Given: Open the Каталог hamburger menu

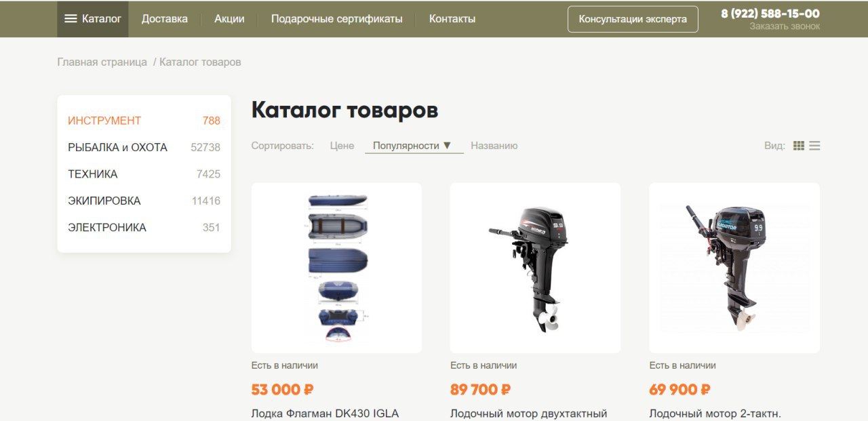Looking at the screenshot, I should pyautogui.click(x=92, y=19).
